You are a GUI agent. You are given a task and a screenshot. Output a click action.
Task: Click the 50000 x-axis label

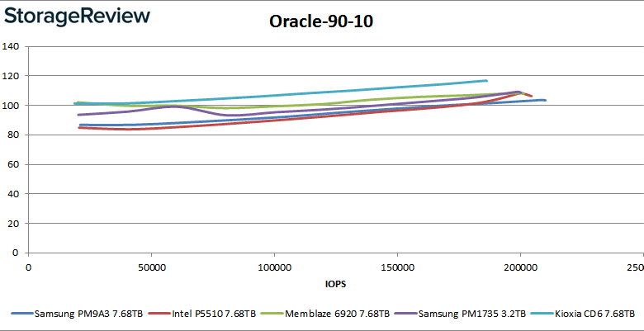tap(152, 267)
